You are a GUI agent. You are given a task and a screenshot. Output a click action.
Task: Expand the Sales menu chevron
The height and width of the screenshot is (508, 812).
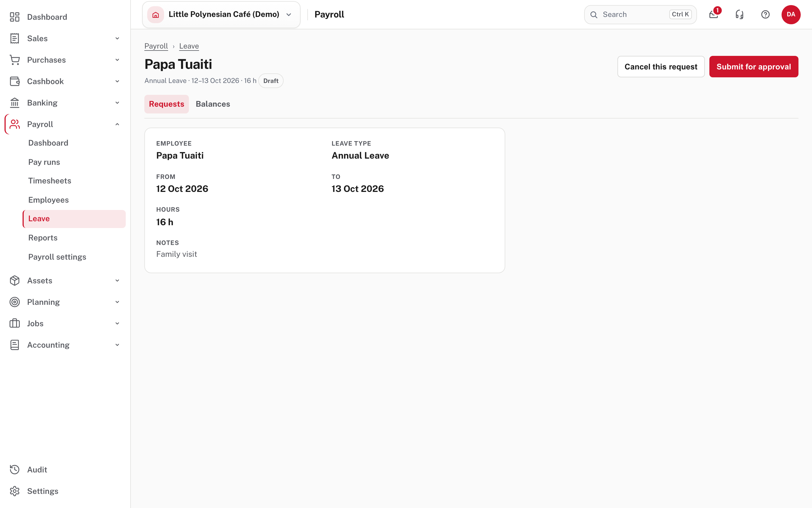[117, 38]
